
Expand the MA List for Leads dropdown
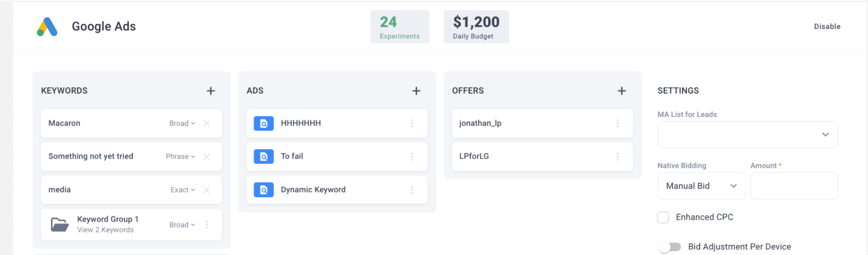click(x=748, y=134)
